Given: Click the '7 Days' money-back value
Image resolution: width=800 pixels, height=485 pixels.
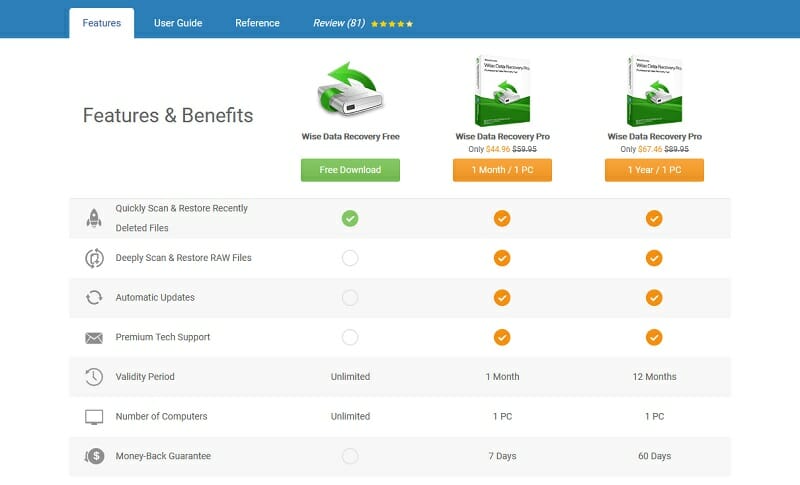Looking at the screenshot, I should [x=502, y=456].
